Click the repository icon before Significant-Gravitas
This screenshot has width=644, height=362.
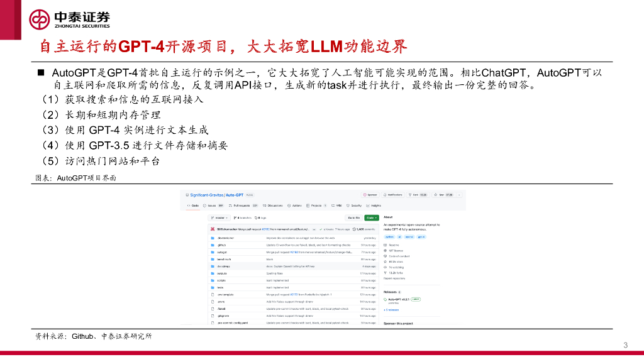coord(187,195)
